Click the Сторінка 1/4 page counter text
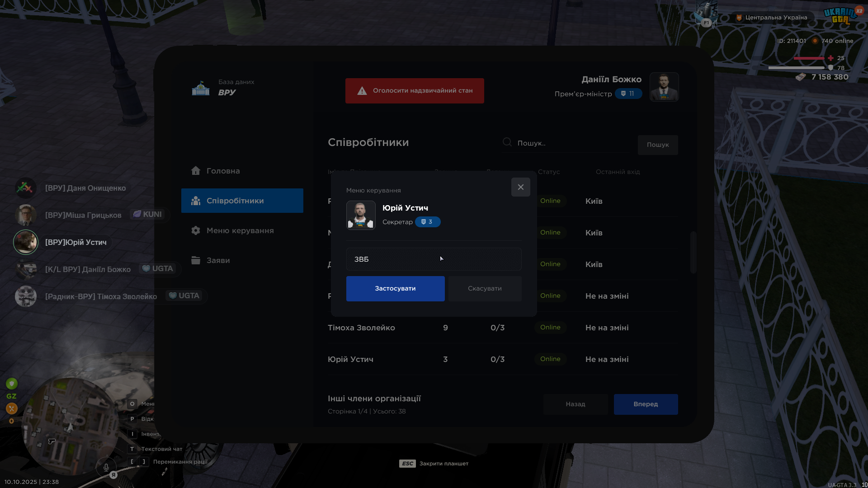 click(367, 411)
